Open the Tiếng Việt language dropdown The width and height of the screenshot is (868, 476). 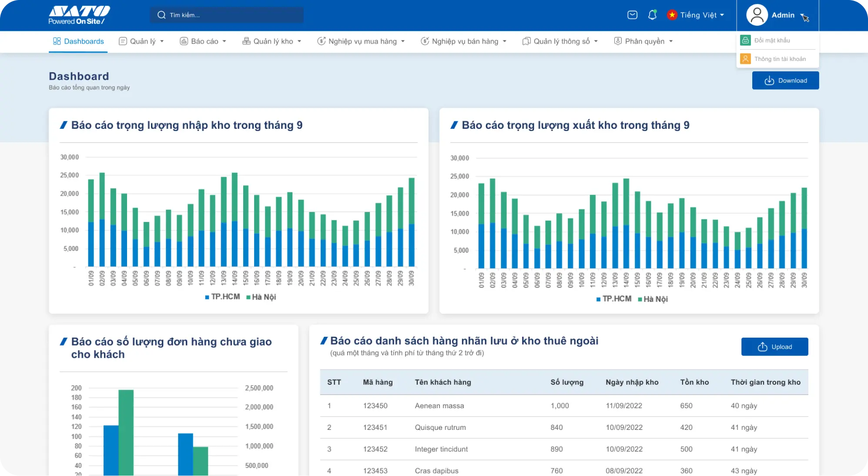click(x=702, y=15)
